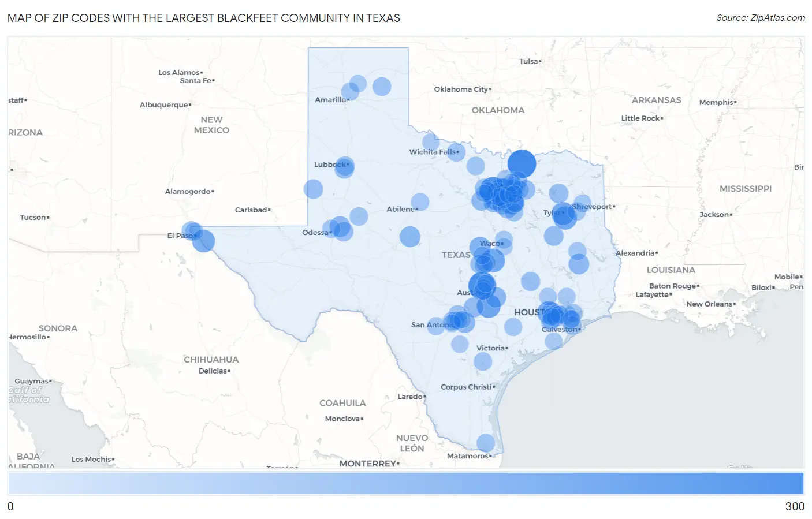Click the Alexandria city label
The height and width of the screenshot is (519, 812).
coord(636,253)
